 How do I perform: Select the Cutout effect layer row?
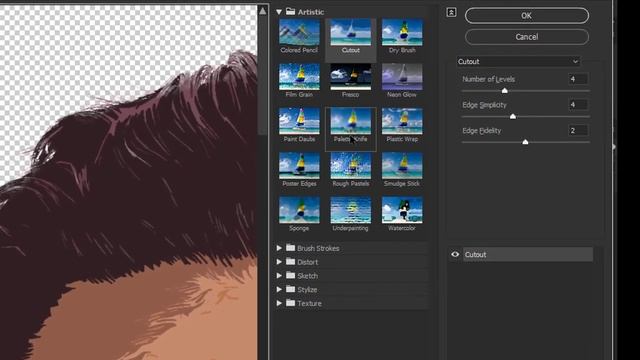pyautogui.click(x=527, y=254)
